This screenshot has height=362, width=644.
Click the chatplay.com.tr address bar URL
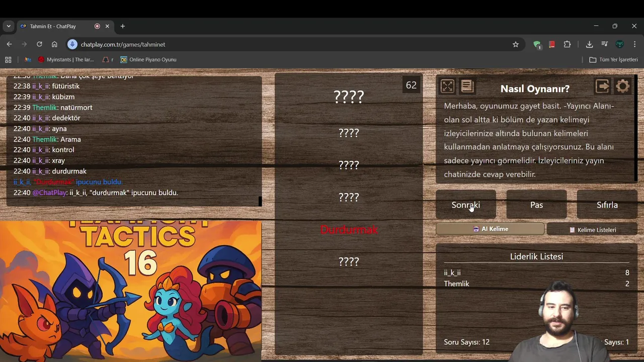123,44
